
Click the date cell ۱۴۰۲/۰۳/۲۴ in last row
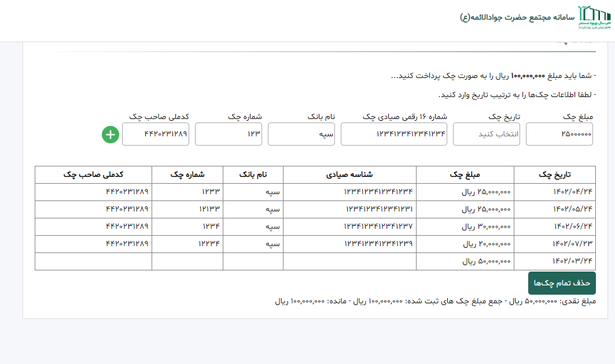[572, 261]
